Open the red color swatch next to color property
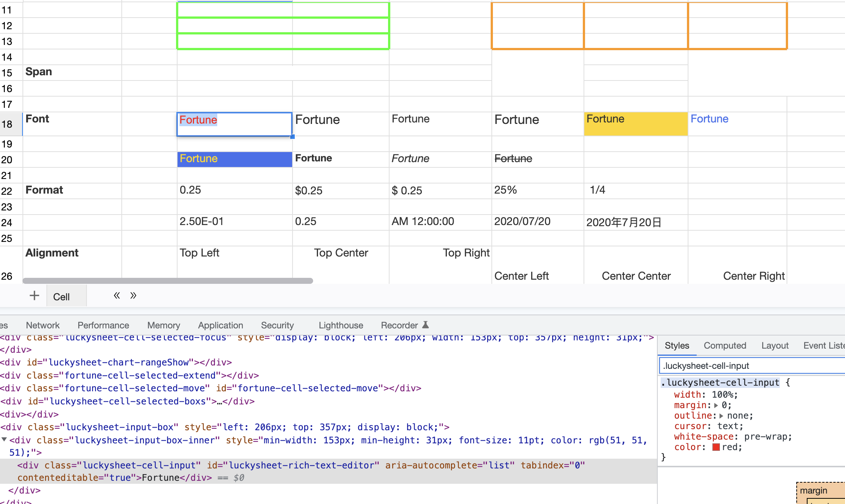Screen dimensions: 845x504 click(x=716, y=447)
